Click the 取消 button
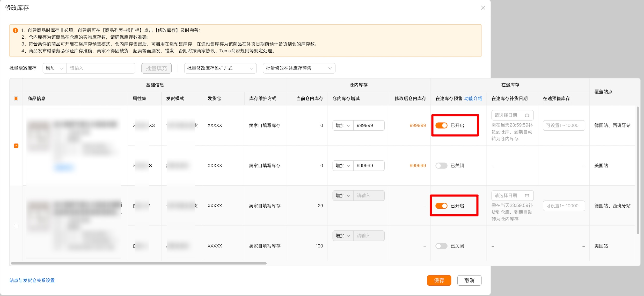The image size is (644, 296). tap(469, 280)
